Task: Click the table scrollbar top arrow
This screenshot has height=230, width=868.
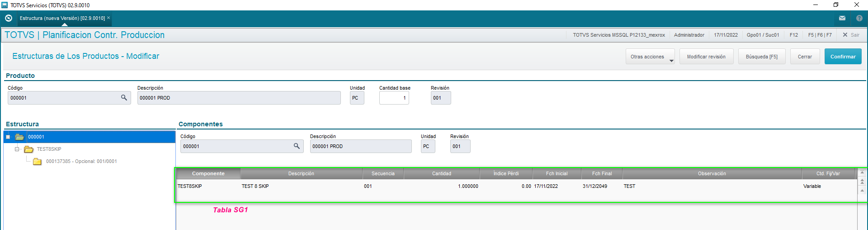Action: click(862, 172)
